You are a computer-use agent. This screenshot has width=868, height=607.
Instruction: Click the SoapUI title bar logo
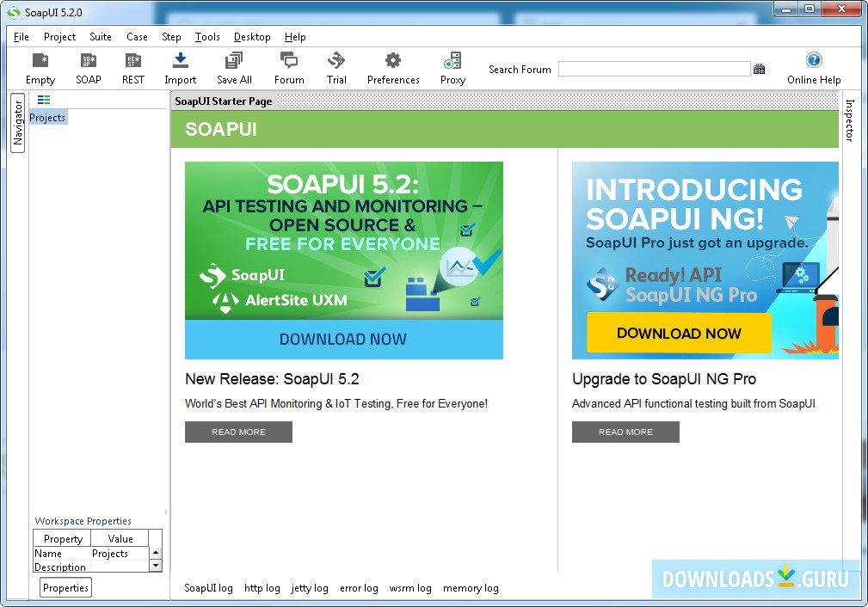click(x=13, y=12)
